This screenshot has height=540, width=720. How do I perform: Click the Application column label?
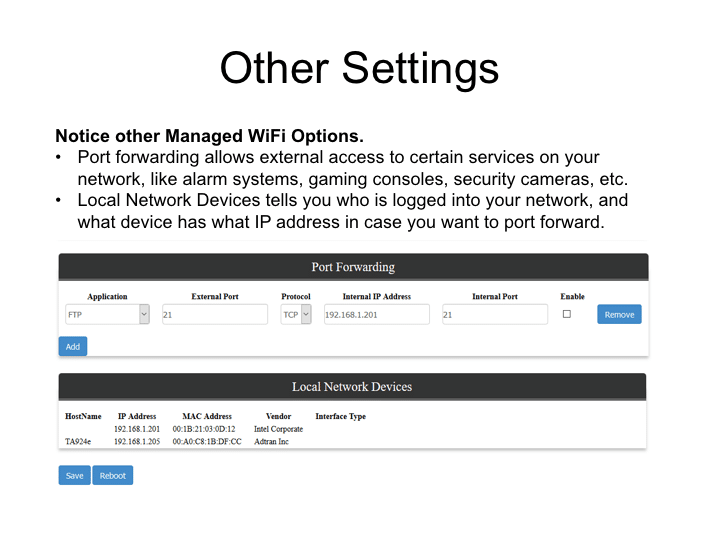(x=107, y=297)
